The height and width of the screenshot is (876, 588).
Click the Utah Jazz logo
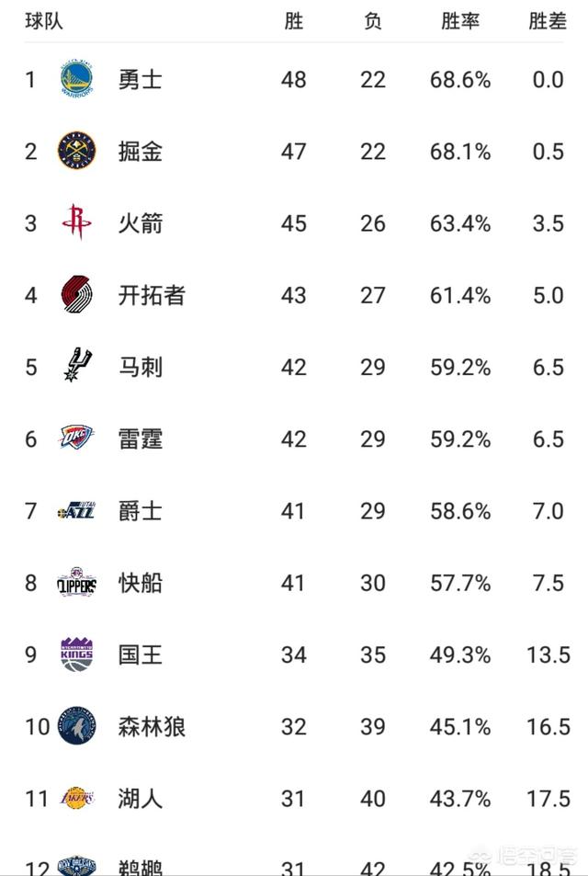click(76, 510)
